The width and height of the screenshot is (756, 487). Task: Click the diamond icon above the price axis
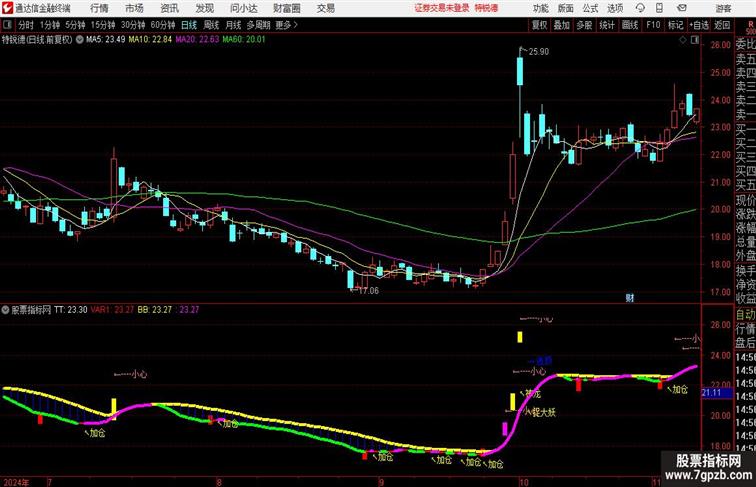[683, 41]
